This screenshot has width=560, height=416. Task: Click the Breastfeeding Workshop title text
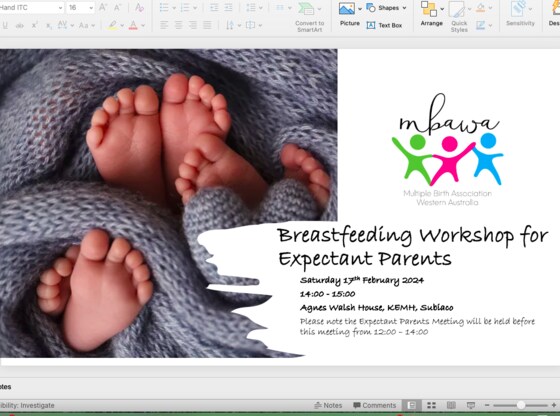tap(412, 247)
